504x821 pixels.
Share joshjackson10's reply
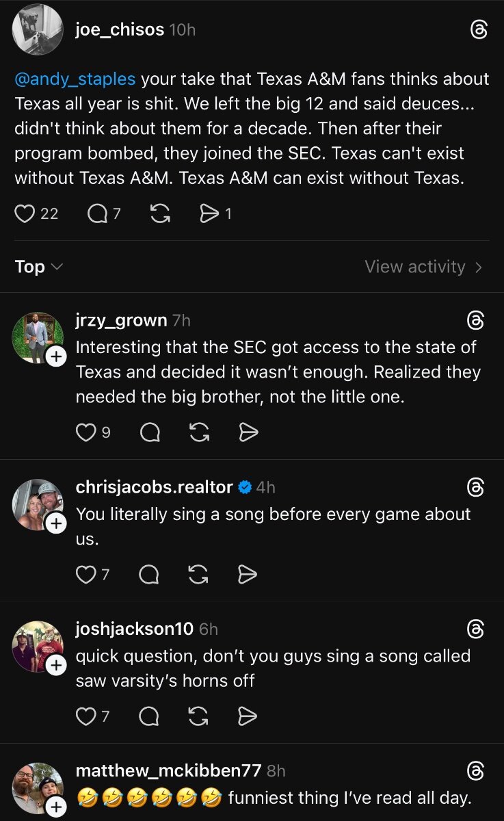pyautogui.click(x=248, y=716)
